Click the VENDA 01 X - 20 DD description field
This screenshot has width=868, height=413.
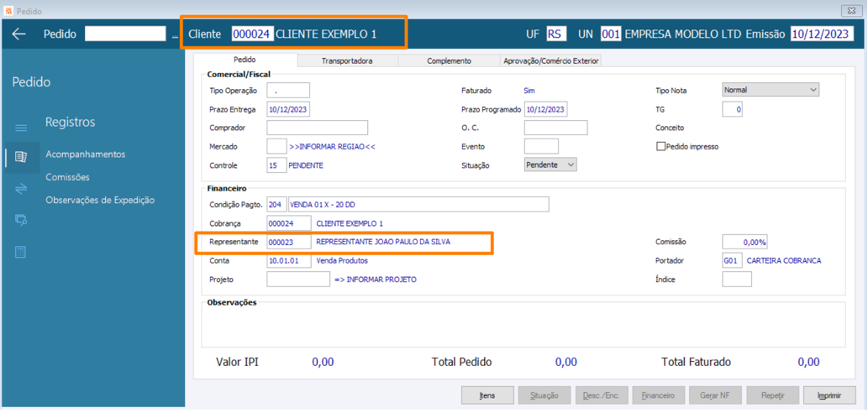[418, 205]
